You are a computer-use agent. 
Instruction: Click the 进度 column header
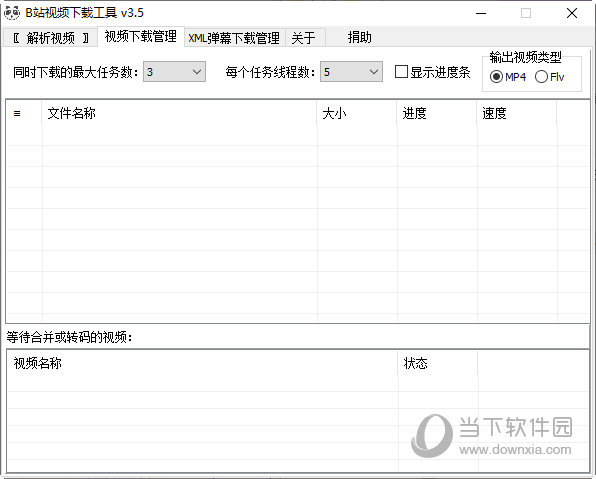click(437, 113)
